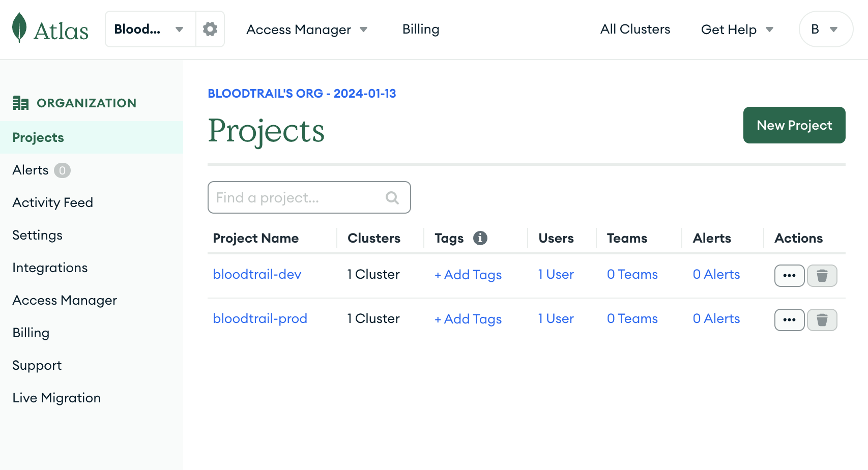The image size is (868, 470).
Task: Click the Organization building icon
Action: [x=21, y=103]
